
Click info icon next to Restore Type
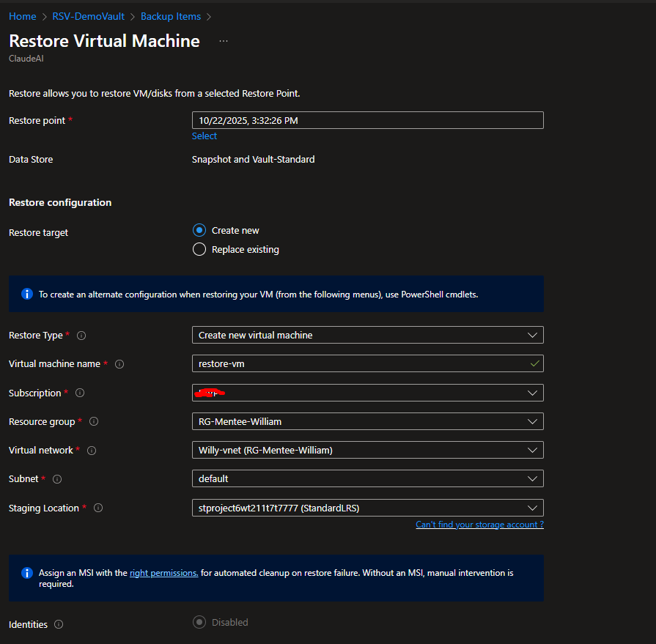pyautogui.click(x=81, y=336)
